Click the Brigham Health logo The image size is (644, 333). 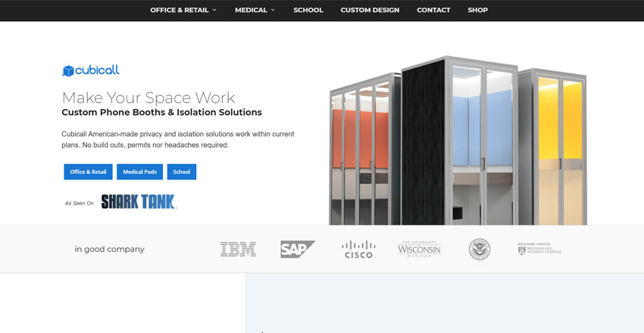pyautogui.click(x=539, y=249)
